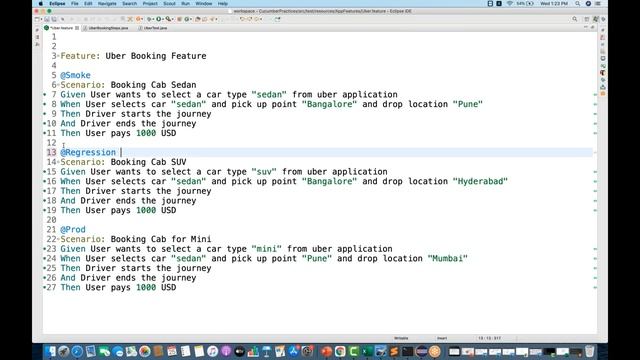640x360 pixels.
Task: Open the File menu
Action: tap(75, 4)
